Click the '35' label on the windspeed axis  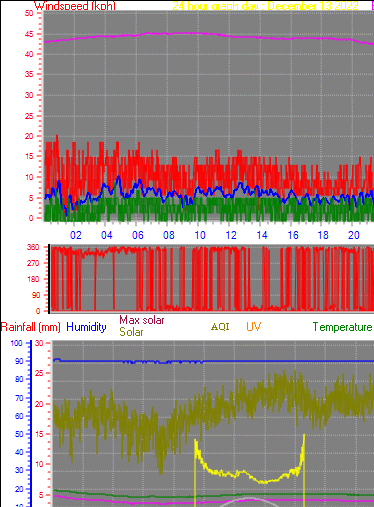coord(29,74)
